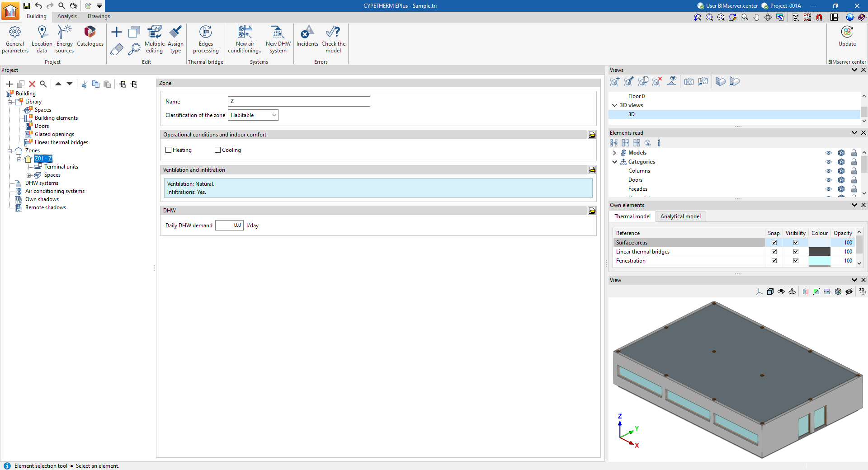Launch Edges processing for thermal bridges
The width and height of the screenshot is (868, 470).
pyautogui.click(x=206, y=39)
